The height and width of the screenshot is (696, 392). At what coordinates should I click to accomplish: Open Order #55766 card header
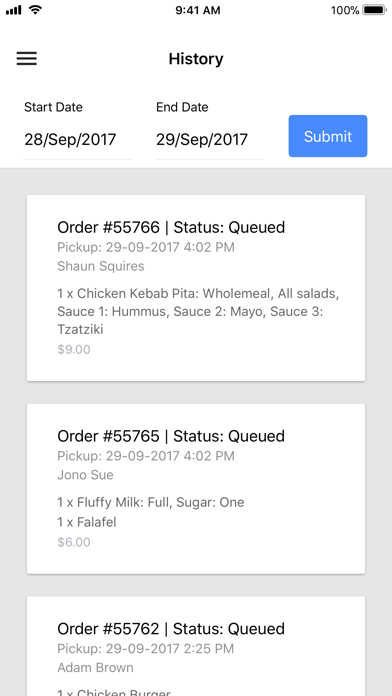point(171,228)
